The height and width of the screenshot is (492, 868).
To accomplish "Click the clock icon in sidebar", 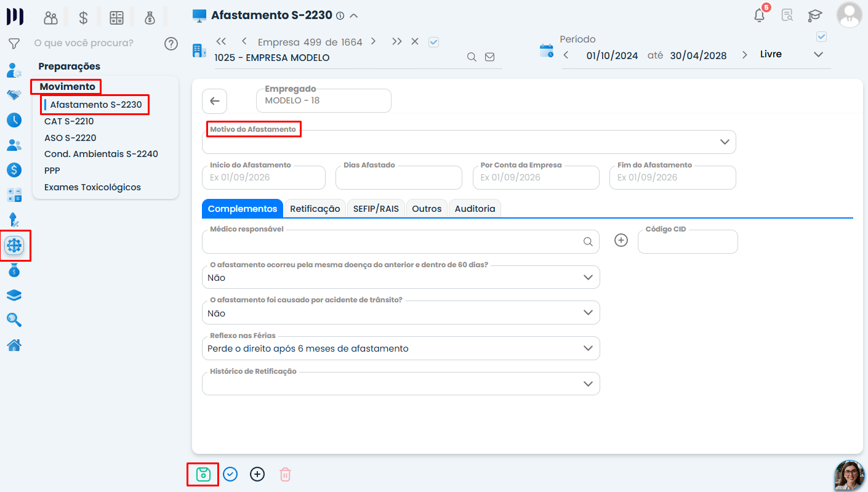I will point(14,120).
